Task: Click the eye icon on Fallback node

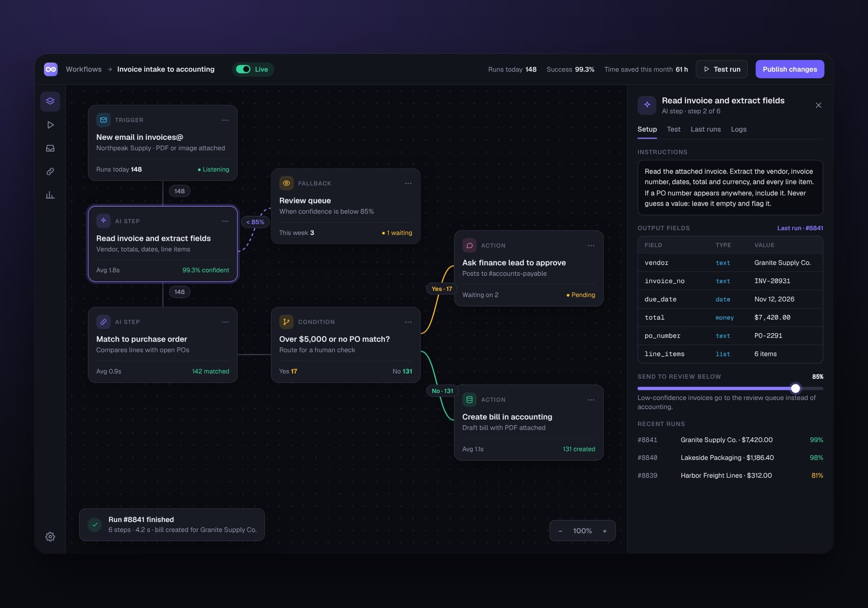Action: click(286, 183)
